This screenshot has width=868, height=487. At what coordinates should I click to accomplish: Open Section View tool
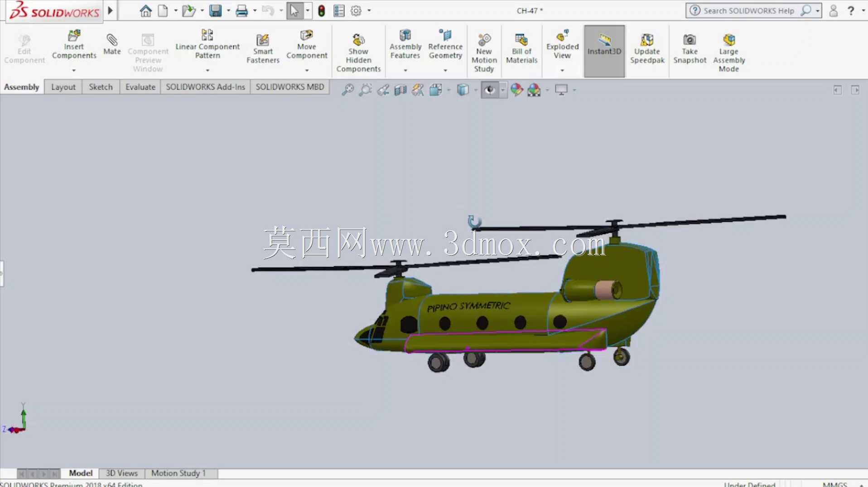coord(400,90)
